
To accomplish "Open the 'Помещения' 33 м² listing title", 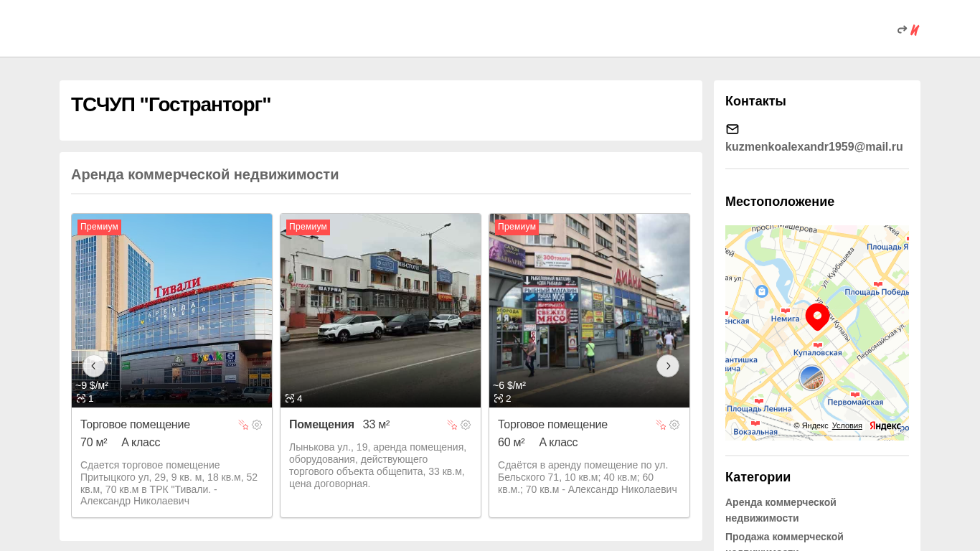I will coord(321,424).
